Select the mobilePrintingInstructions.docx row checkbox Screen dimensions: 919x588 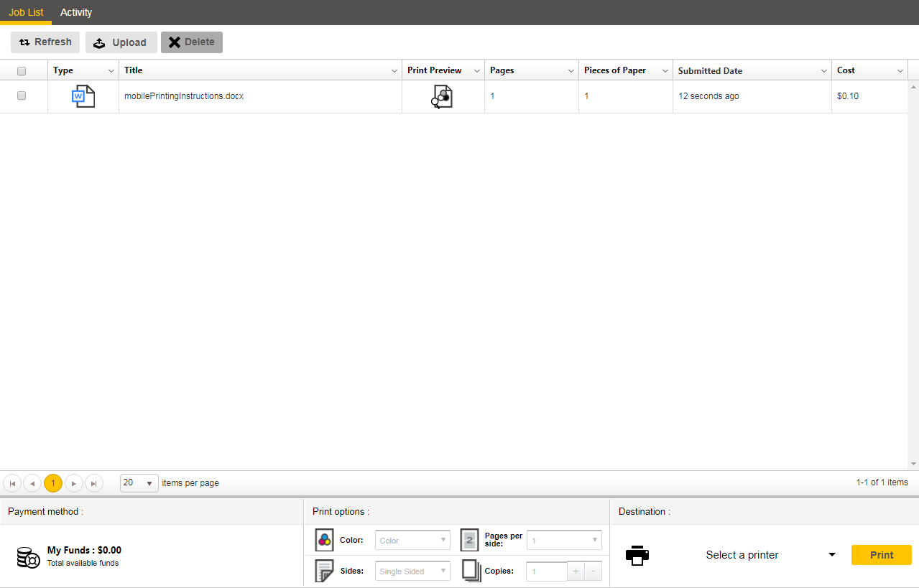(22, 95)
